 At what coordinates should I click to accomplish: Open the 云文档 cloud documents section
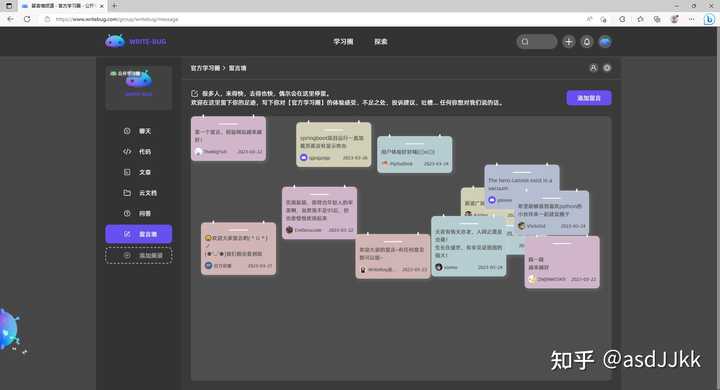click(139, 193)
